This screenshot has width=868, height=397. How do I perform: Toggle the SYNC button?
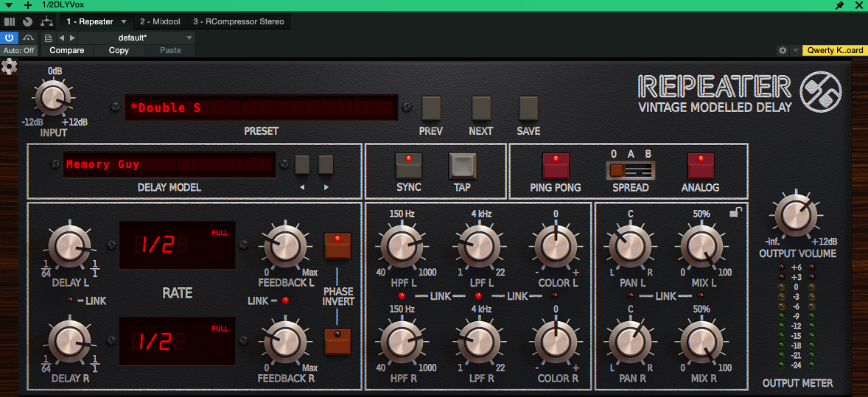coord(408,166)
